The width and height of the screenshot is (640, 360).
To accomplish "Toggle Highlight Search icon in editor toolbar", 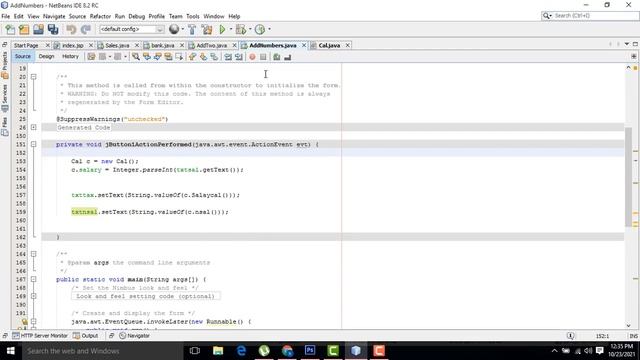I will click(x=168, y=57).
